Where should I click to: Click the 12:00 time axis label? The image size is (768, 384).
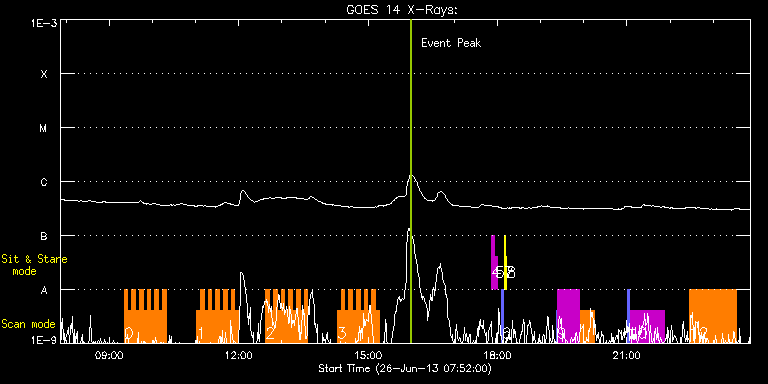pyautogui.click(x=239, y=355)
